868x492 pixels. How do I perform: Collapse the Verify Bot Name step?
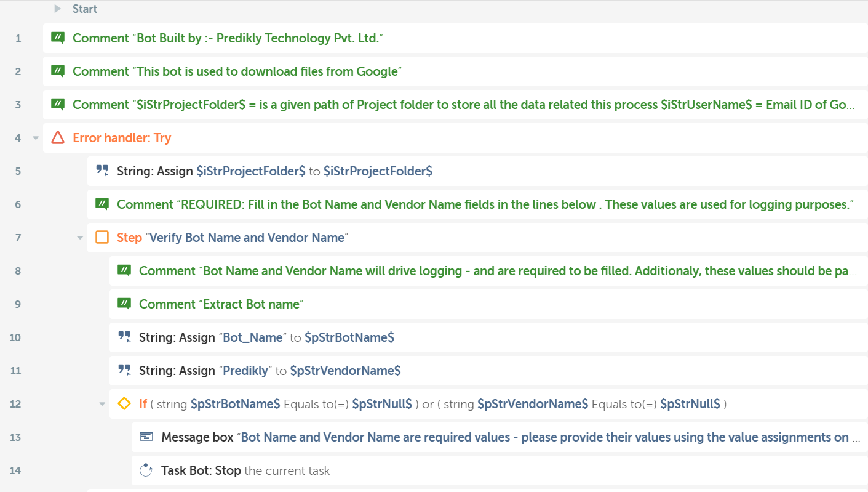(x=80, y=238)
